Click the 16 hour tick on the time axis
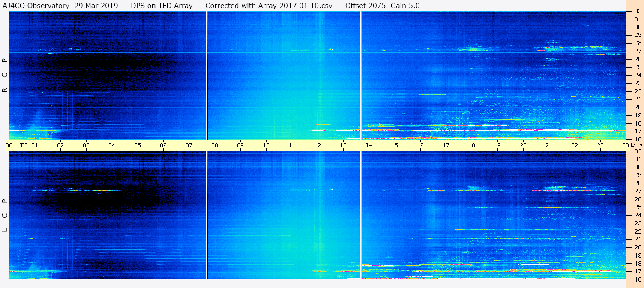644x288 pixels. click(x=420, y=145)
